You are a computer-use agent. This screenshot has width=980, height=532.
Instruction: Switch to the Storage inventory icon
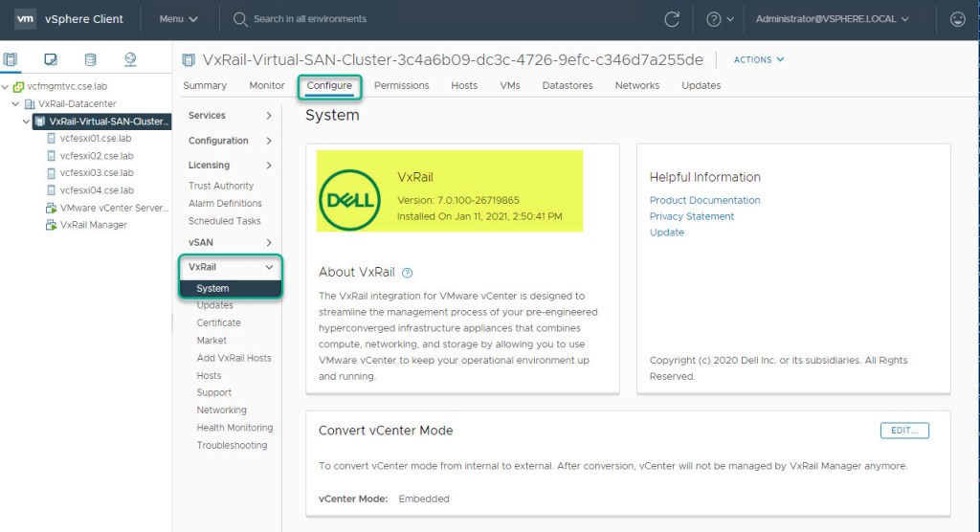90,60
